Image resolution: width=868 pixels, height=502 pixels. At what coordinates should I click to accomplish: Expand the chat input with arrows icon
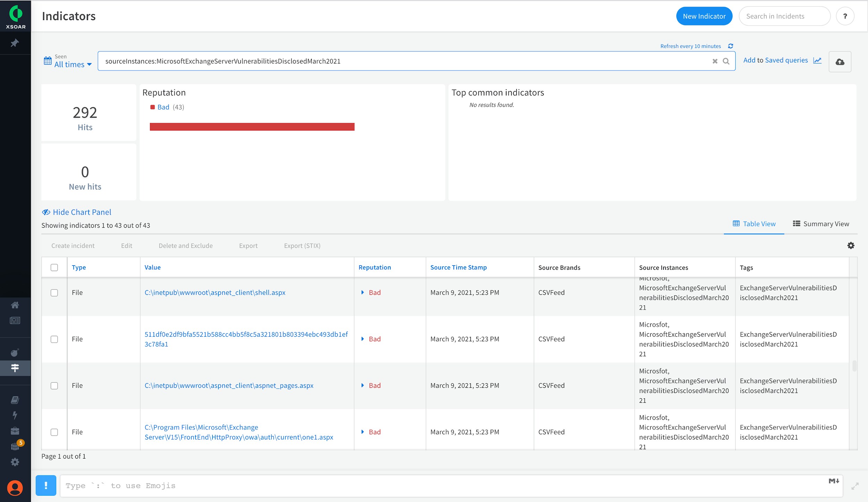(x=855, y=486)
